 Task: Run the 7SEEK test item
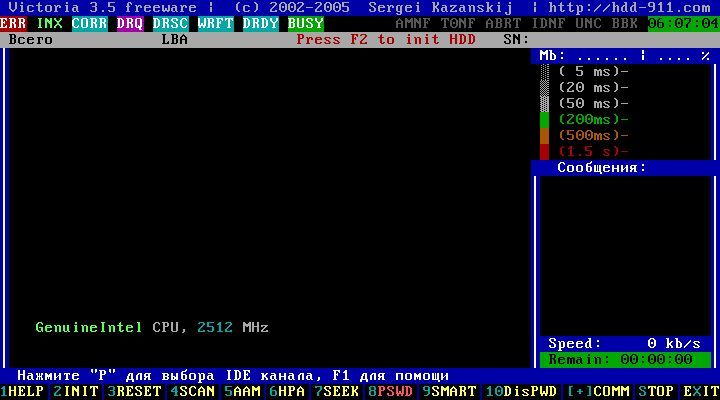coord(337,392)
